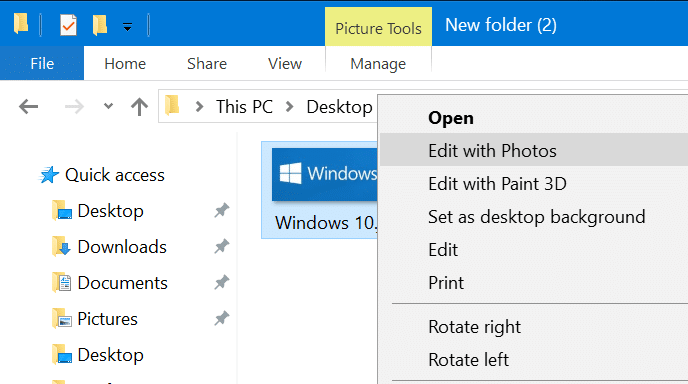Switch to the View ribbon tab

[x=285, y=64]
